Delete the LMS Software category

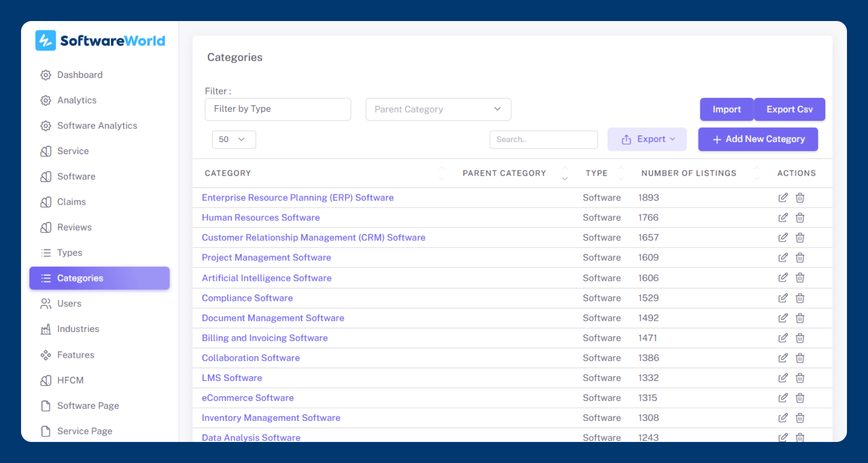click(800, 378)
